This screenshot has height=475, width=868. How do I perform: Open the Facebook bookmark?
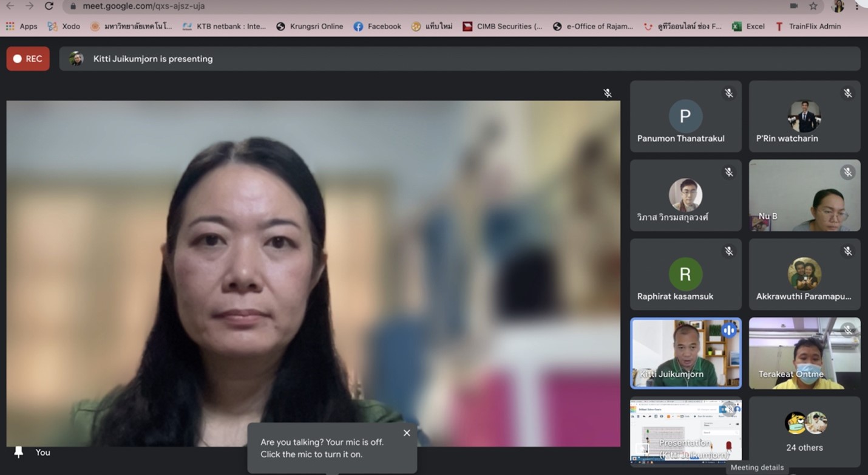click(x=378, y=26)
